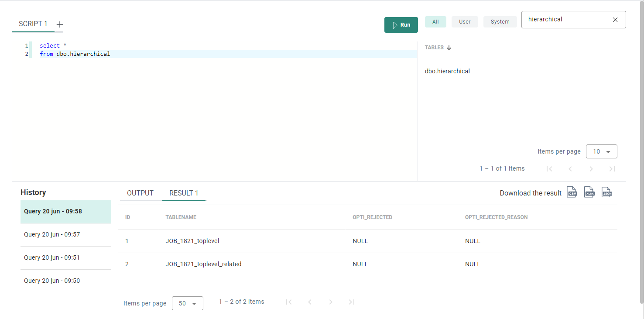
Task: Go to next page of results
Action: (x=331, y=302)
